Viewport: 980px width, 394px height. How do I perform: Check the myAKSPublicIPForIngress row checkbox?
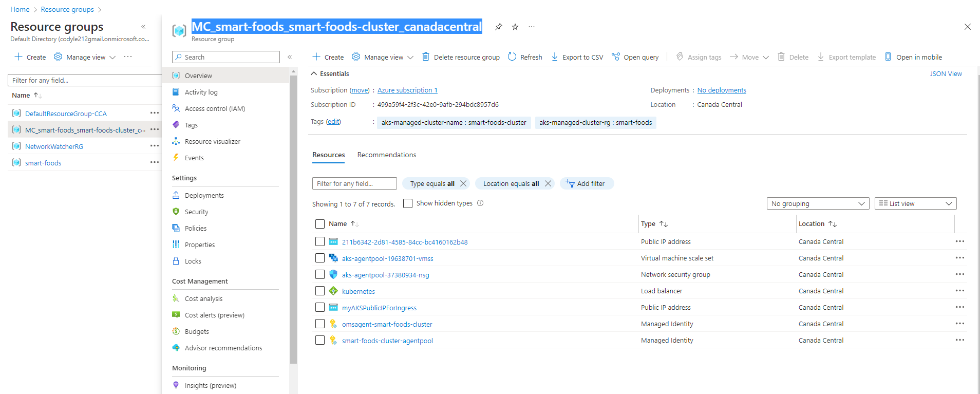320,307
